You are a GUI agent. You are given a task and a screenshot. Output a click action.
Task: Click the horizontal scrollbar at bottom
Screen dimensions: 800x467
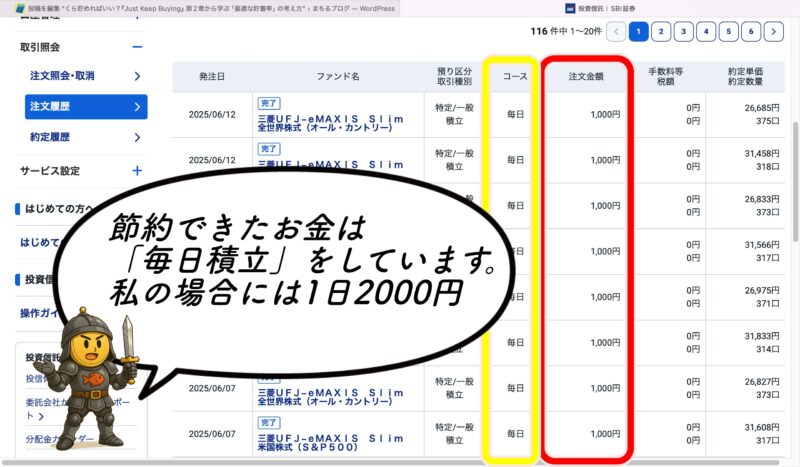[391, 463]
